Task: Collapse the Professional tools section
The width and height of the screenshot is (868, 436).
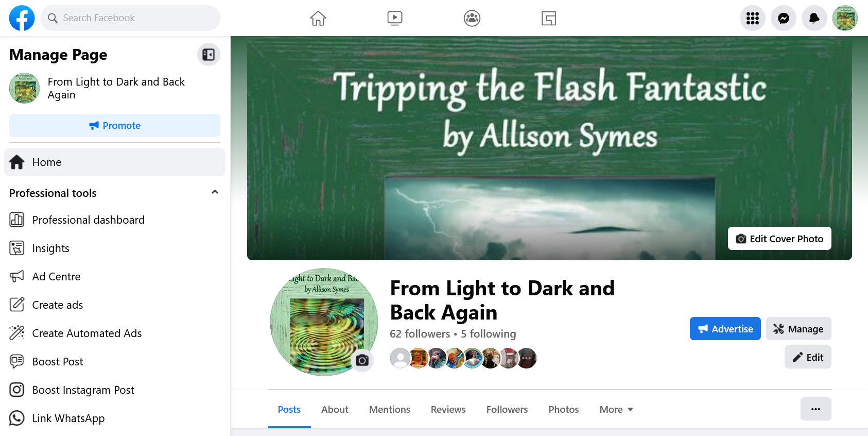Action: pos(215,192)
